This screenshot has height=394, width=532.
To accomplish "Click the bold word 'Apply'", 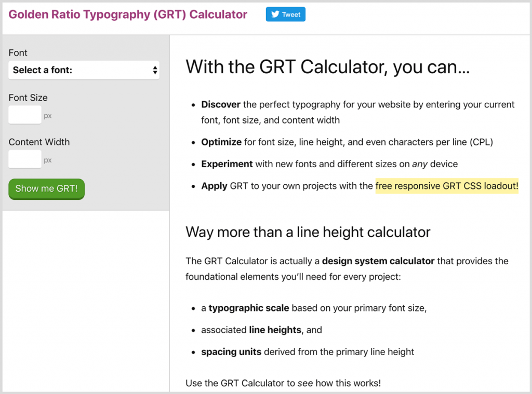I will [214, 186].
